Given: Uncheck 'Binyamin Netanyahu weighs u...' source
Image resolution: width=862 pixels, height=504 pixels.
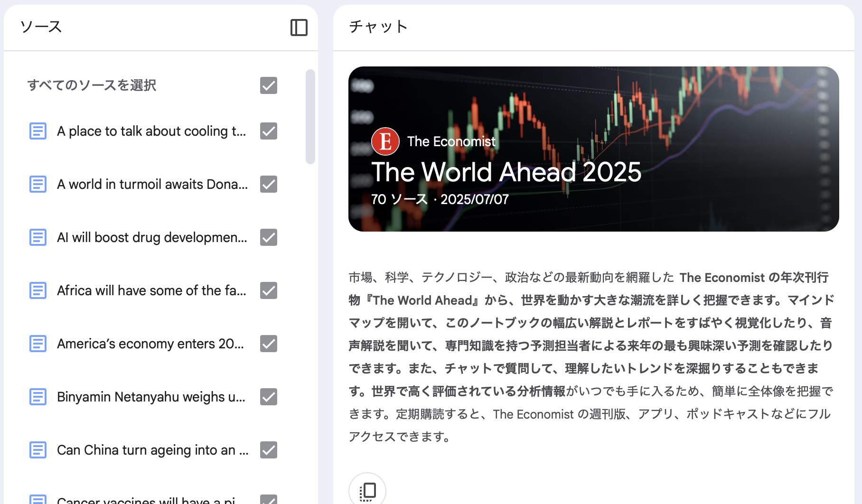Looking at the screenshot, I should (x=269, y=397).
